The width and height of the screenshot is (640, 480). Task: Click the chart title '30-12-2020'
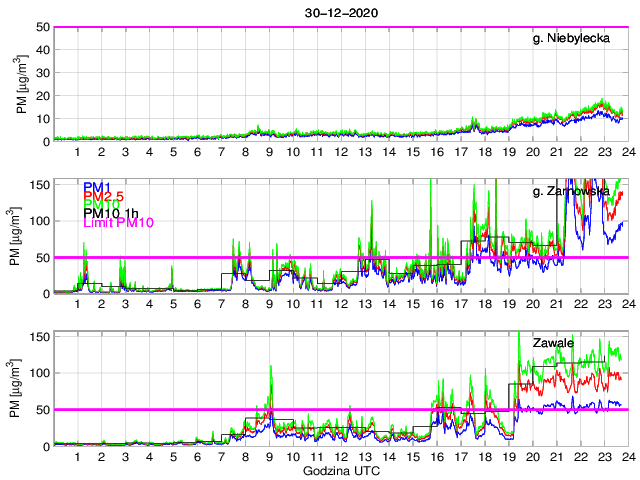coord(341,13)
